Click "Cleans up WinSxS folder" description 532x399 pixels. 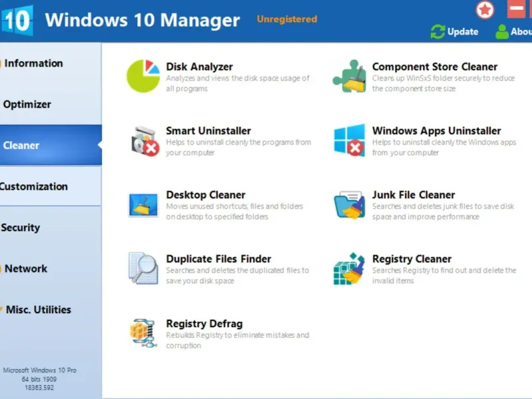[443, 84]
